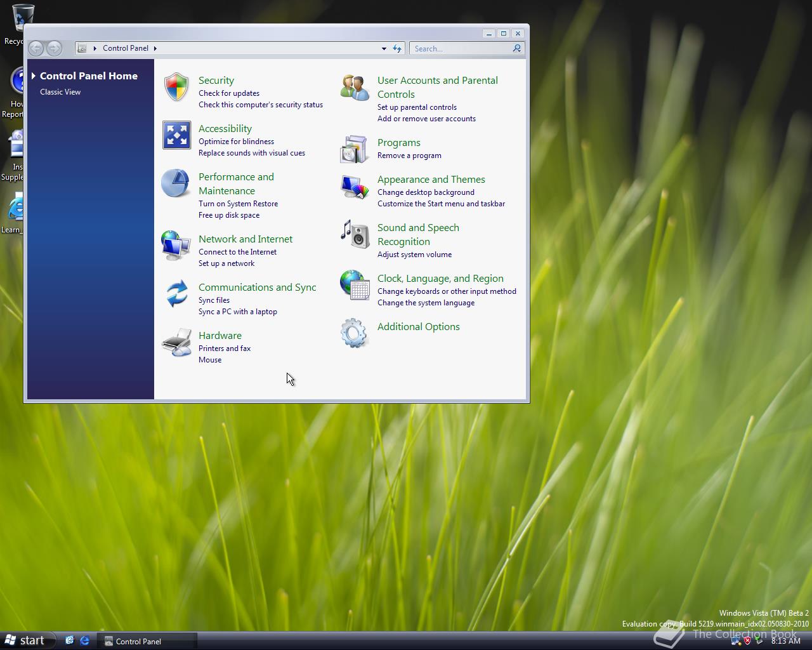The width and height of the screenshot is (812, 650).
Task: Click Control Panel breadcrumb in address bar
Action: (x=126, y=48)
